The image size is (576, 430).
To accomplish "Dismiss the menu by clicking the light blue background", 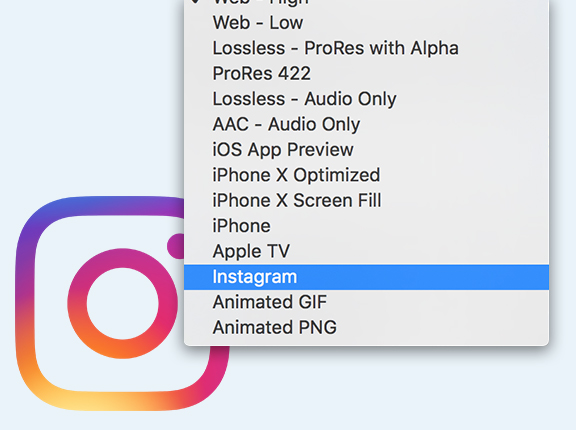I will [x=92, y=92].
